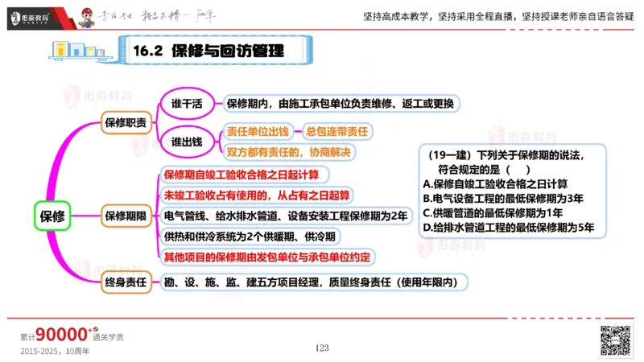Click the cartoon mascot in header
This screenshot has height=362, width=644.
pos(87,18)
